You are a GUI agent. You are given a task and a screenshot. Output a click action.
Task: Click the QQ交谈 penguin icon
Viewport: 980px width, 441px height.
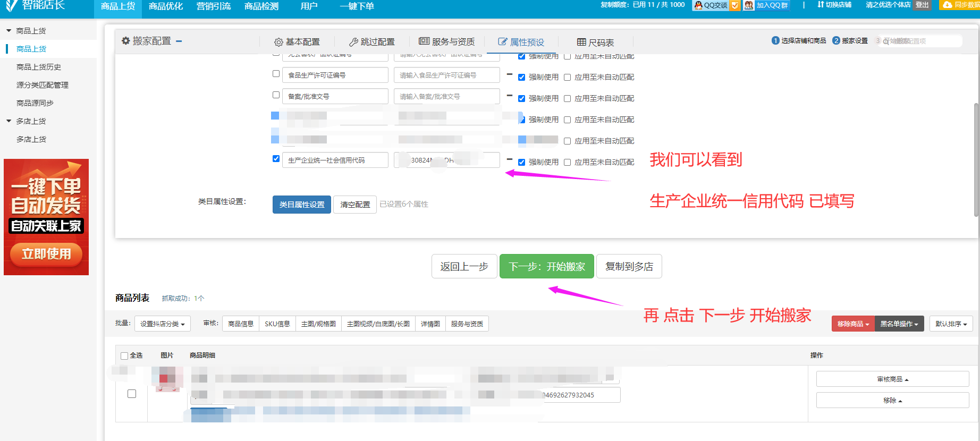[698, 5]
